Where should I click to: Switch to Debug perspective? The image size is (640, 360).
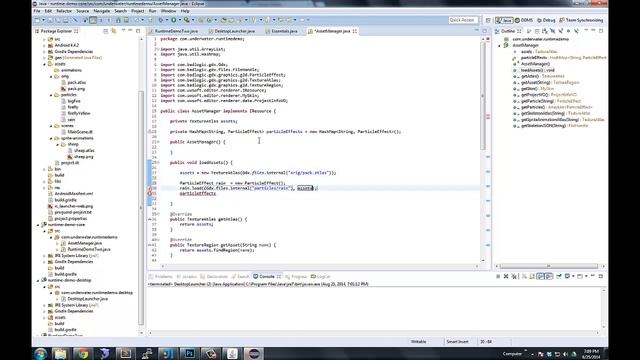click(x=546, y=20)
